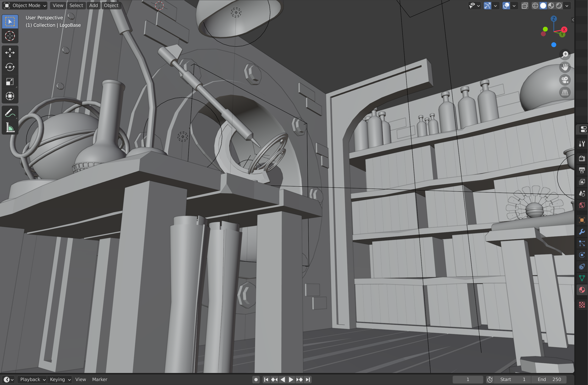Expand the sidebar with the small chevron

[573, 20]
